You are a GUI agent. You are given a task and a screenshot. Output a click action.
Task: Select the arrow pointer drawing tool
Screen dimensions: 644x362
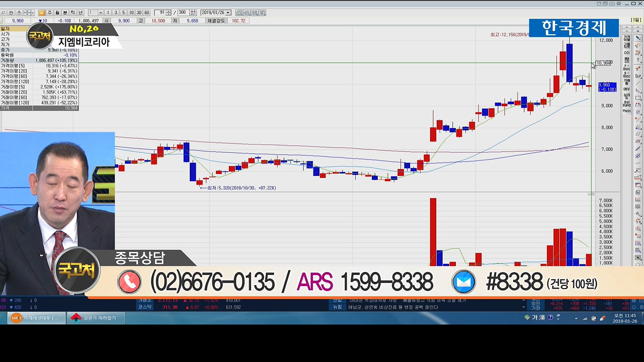click(638, 38)
